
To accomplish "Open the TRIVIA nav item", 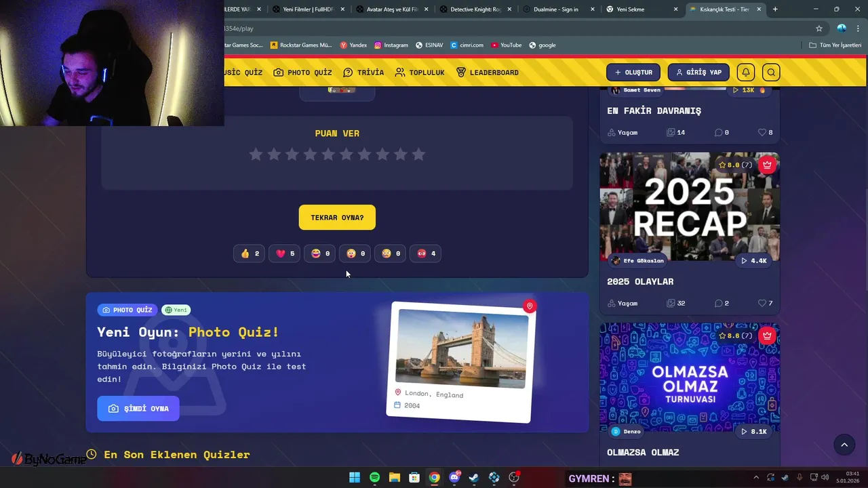I will coord(363,73).
